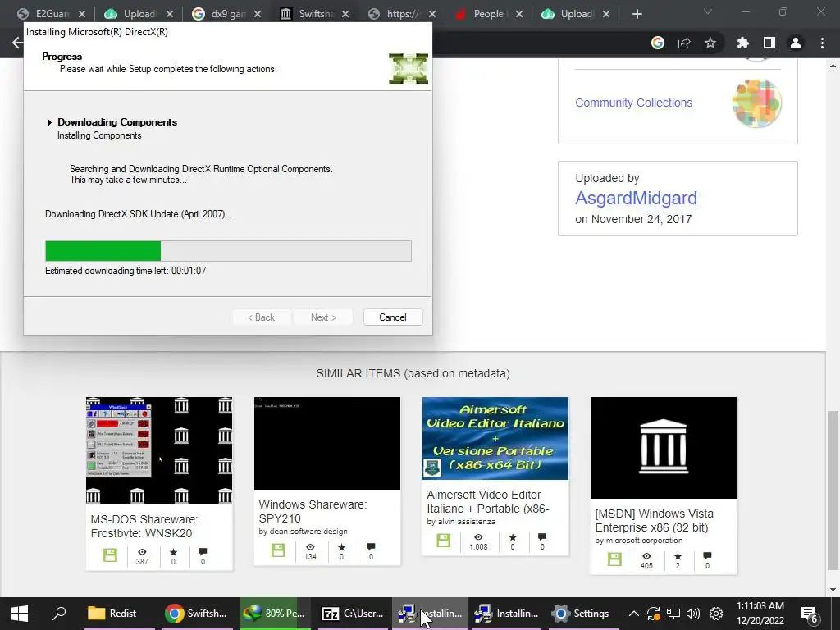The width and height of the screenshot is (840, 630).
Task: Open Windows Shareware SPY210 thumbnail
Action: coord(327,443)
